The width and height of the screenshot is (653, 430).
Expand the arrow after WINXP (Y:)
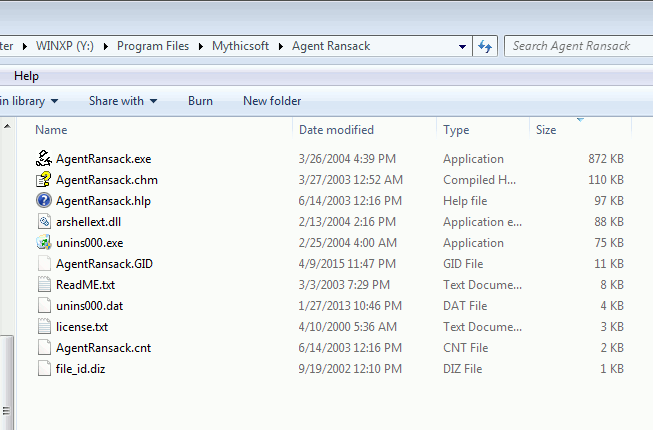(x=106, y=46)
